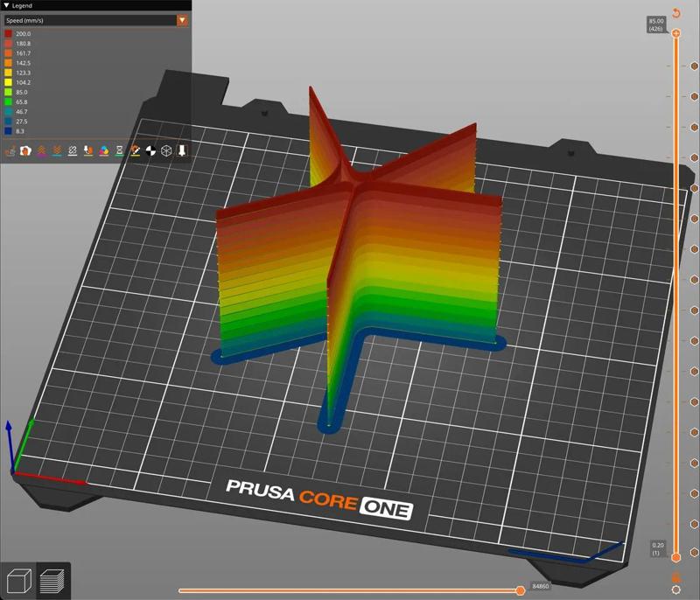Viewport: 700px width, 600px height.
Task: Collapse the Legend panel
Action: (x=7, y=5)
